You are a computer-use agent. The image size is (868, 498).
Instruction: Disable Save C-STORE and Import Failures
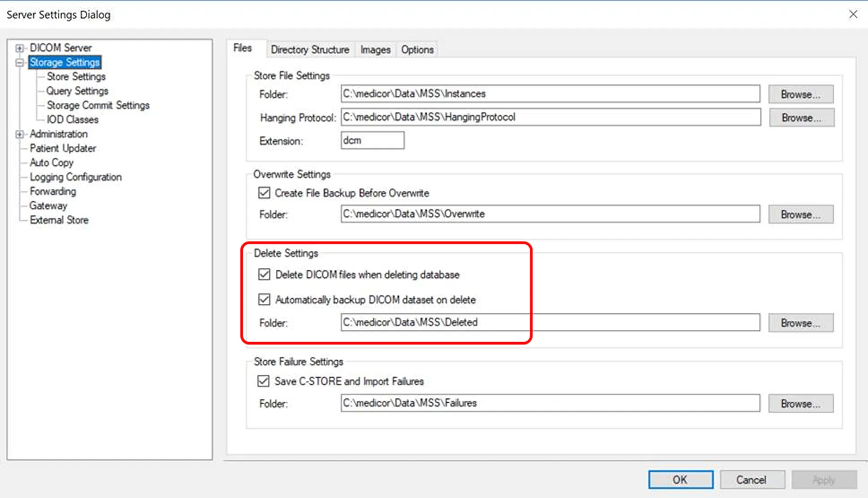264,381
